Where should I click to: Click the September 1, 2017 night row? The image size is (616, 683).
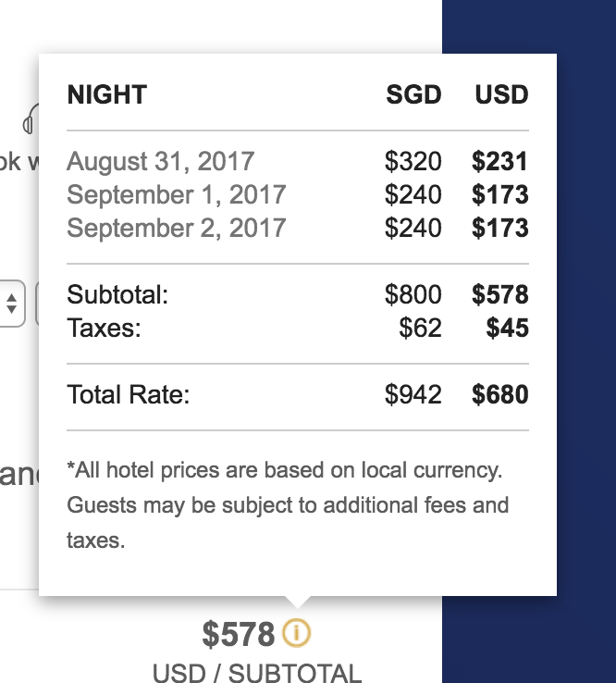click(298, 194)
